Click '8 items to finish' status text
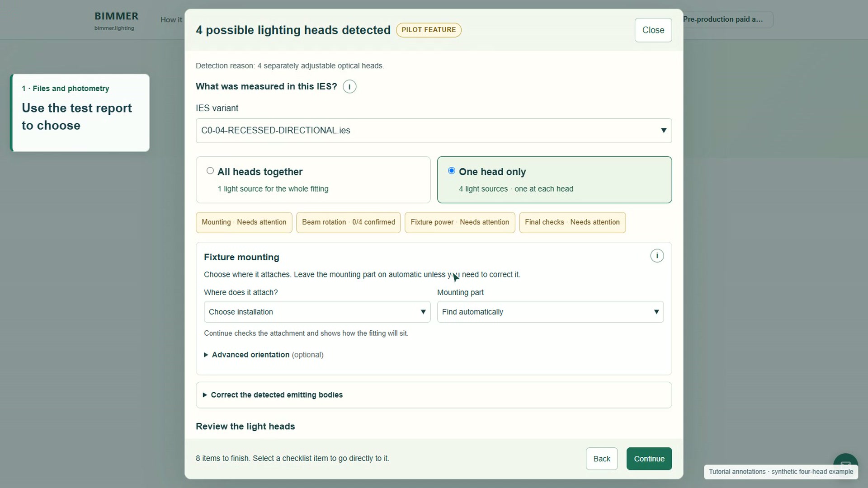The image size is (868, 488). [x=292, y=458]
